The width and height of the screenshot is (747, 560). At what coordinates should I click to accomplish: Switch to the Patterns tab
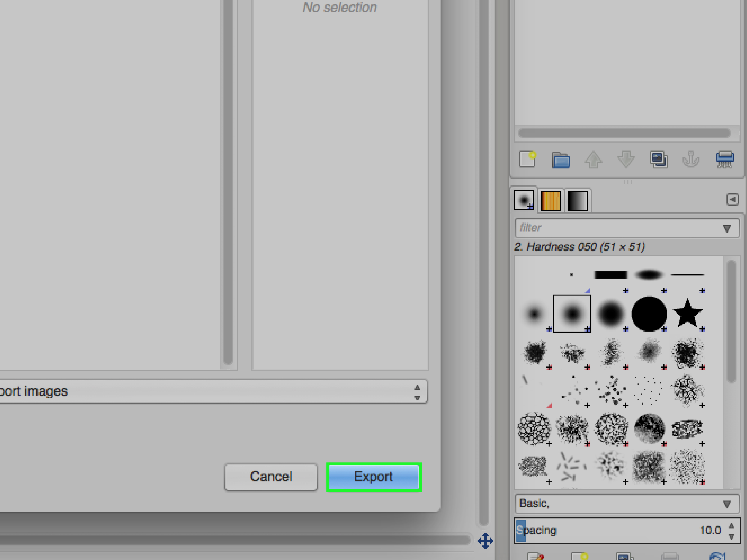click(x=551, y=201)
